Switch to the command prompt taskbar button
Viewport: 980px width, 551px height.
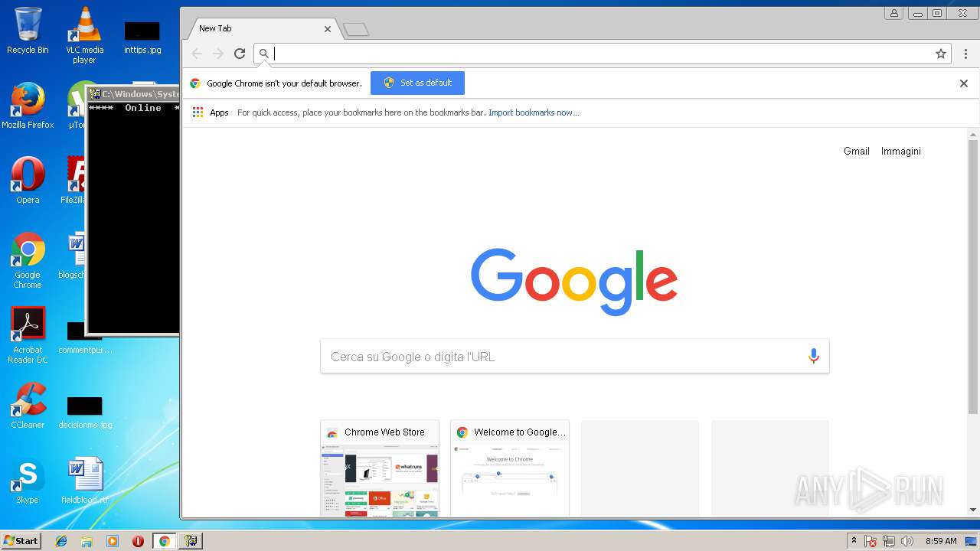[x=190, y=541]
